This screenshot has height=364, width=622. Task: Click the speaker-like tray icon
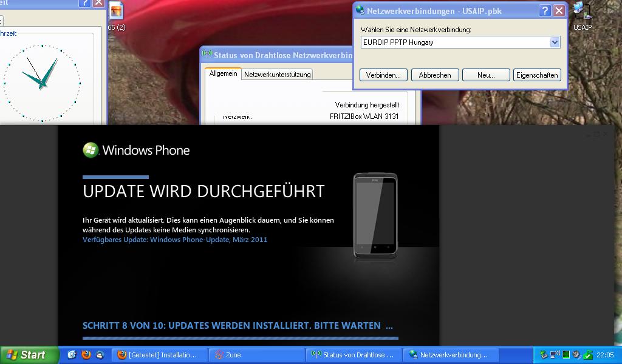(577, 355)
